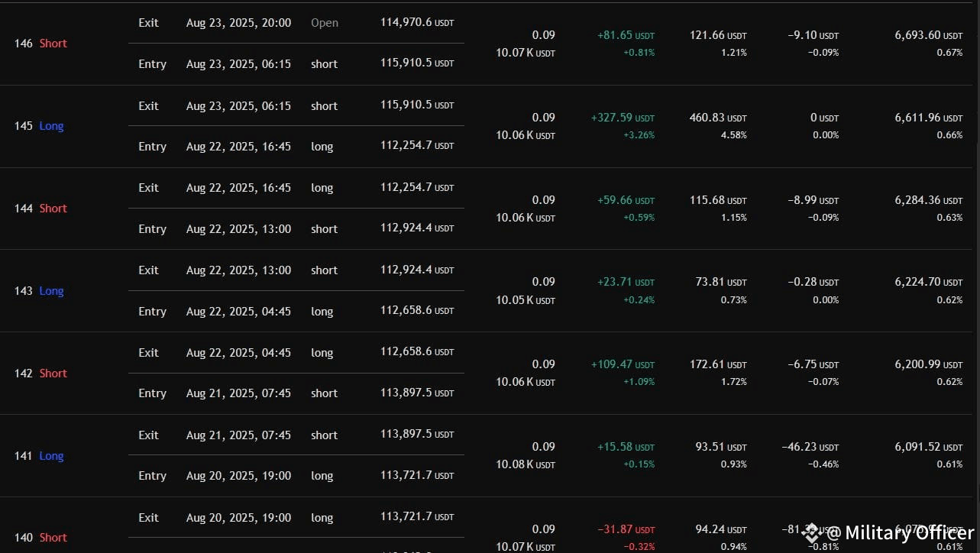Click the Binance watermark logo icon
980x553 pixels.
[x=812, y=532]
